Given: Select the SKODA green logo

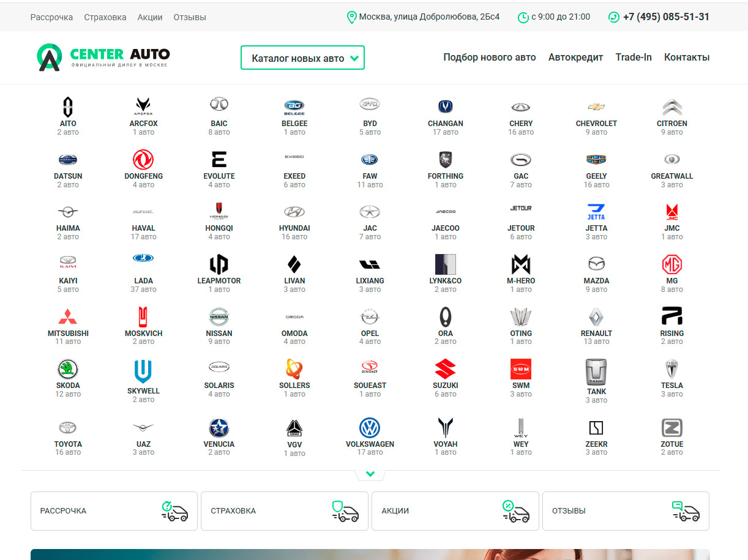Looking at the screenshot, I should click(x=68, y=369).
